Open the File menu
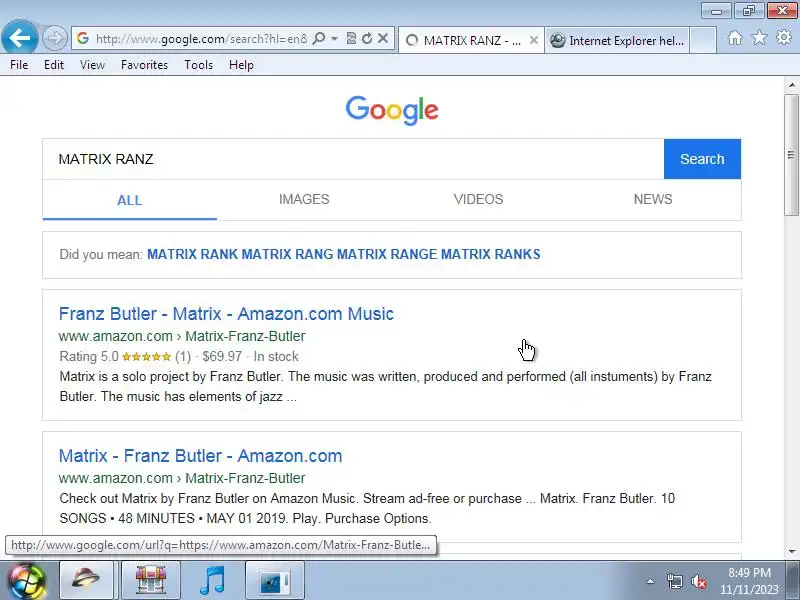 pyautogui.click(x=19, y=65)
